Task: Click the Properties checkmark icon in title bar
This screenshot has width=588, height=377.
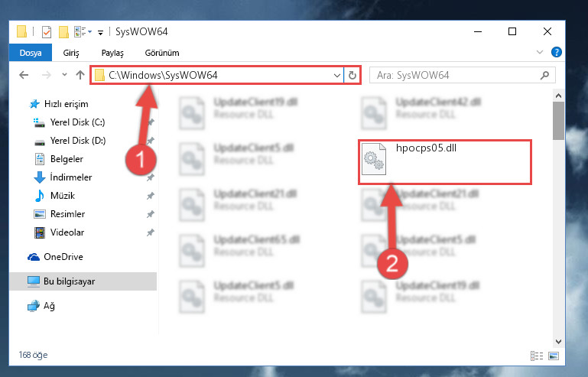Action: click(x=47, y=32)
